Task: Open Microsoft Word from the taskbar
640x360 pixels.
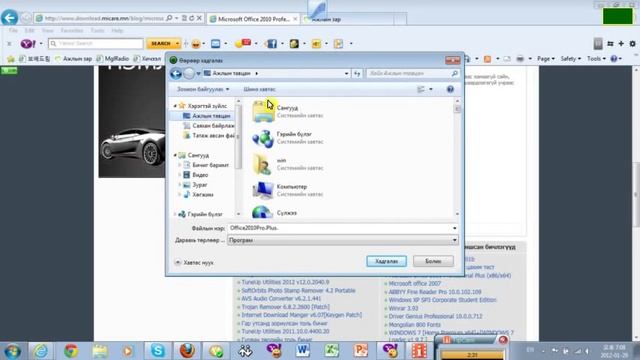Action: point(302,351)
